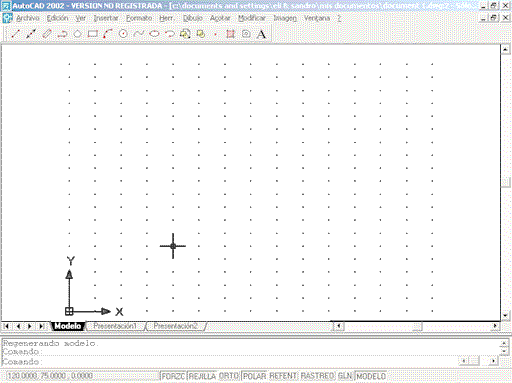This screenshot has width=512, height=383.
Task: Switch to the Presentación1 tab
Action: point(115,326)
